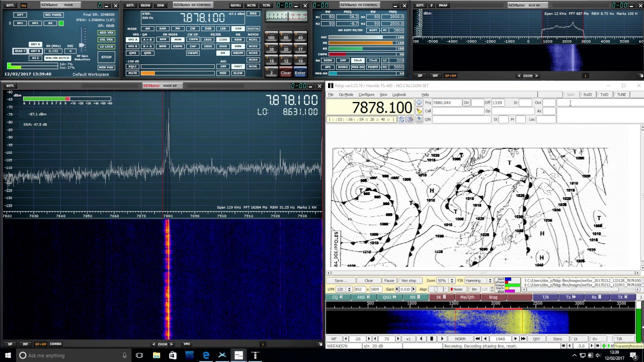Open the Zoom 50% dropdown
Screen dimensions: 644x362
tap(451, 281)
